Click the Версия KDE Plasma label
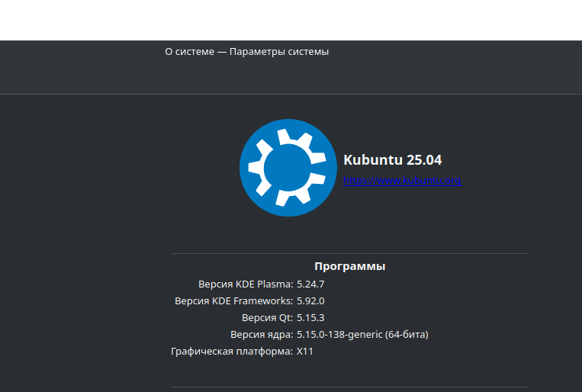This screenshot has width=582, height=392. (x=246, y=284)
